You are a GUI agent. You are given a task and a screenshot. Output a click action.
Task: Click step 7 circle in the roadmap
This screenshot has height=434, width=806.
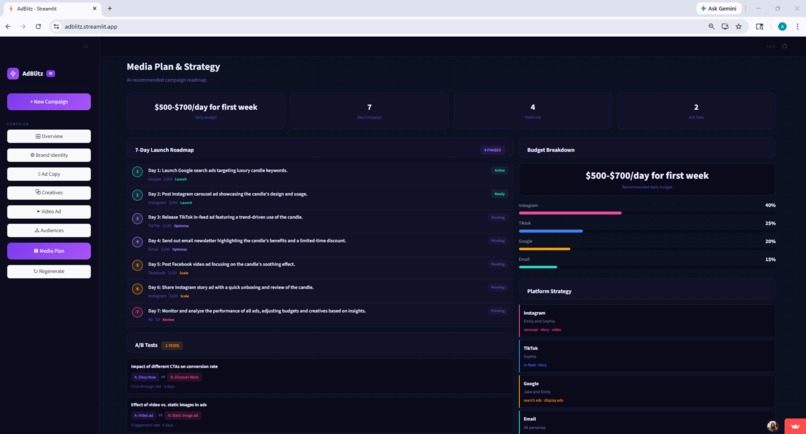[x=137, y=312]
